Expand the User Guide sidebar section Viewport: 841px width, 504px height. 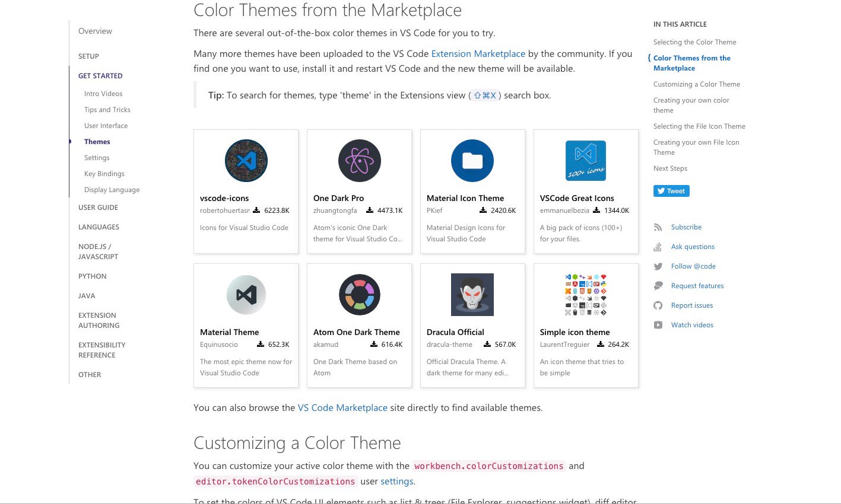pyautogui.click(x=98, y=208)
